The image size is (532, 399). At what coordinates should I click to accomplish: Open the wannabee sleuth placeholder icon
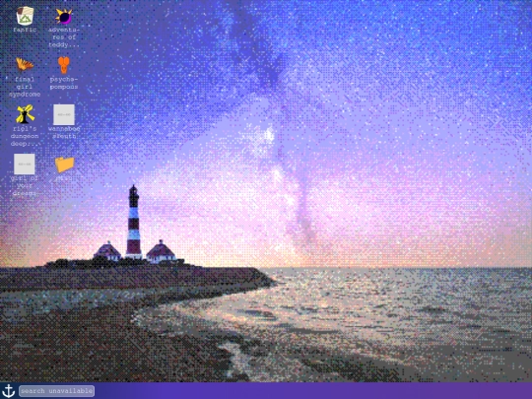tap(64, 114)
